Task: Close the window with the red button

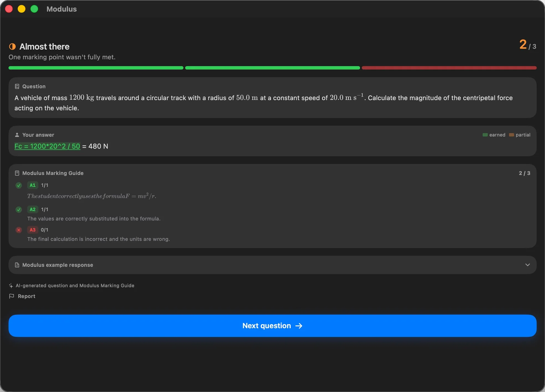Action: coord(9,9)
